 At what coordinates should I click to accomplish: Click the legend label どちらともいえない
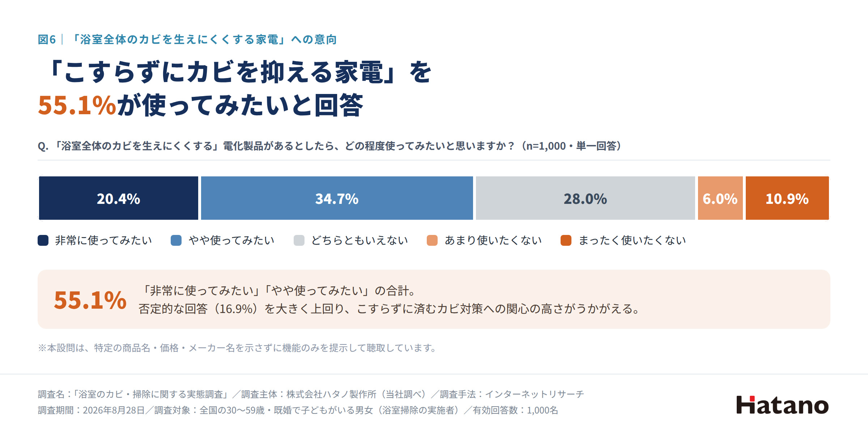click(359, 240)
